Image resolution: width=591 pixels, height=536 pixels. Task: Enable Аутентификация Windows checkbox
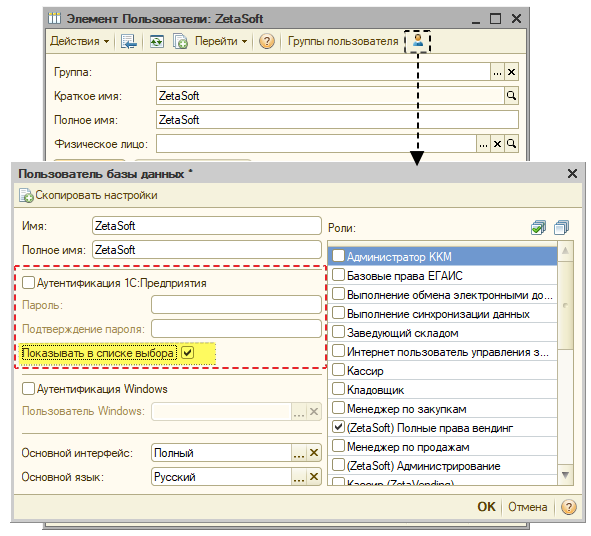coord(28,389)
